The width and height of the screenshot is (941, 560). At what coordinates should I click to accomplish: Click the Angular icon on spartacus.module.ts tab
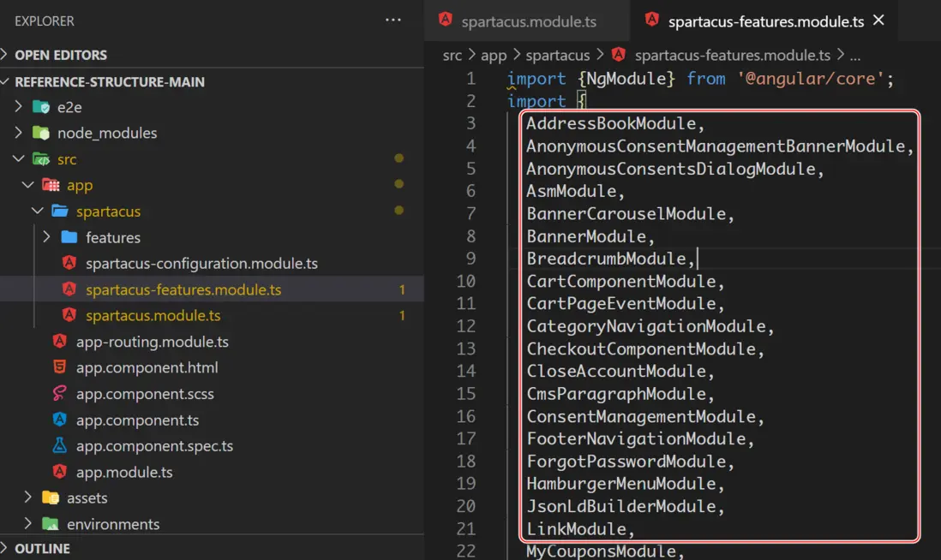(446, 21)
